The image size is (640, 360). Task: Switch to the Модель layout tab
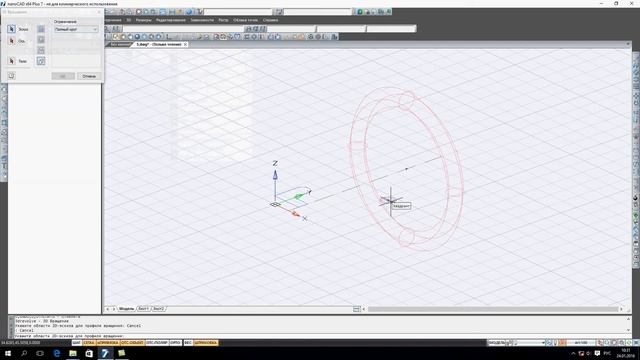tap(126, 309)
